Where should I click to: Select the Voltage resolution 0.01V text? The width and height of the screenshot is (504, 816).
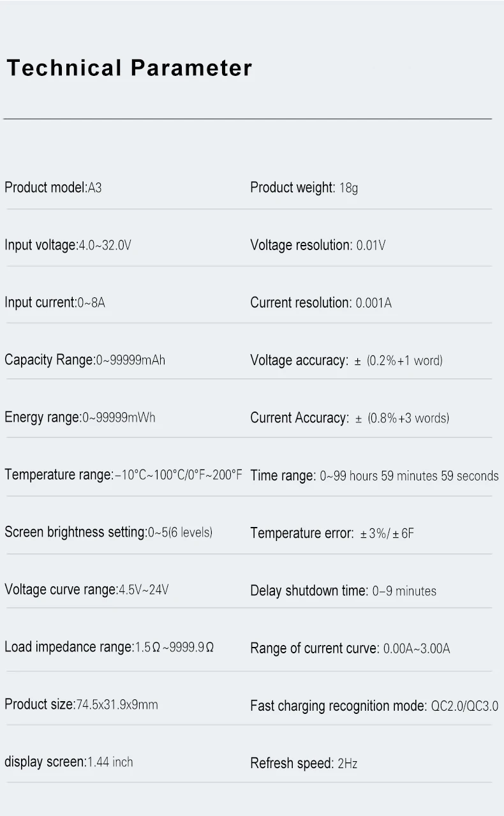coord(318,245)
